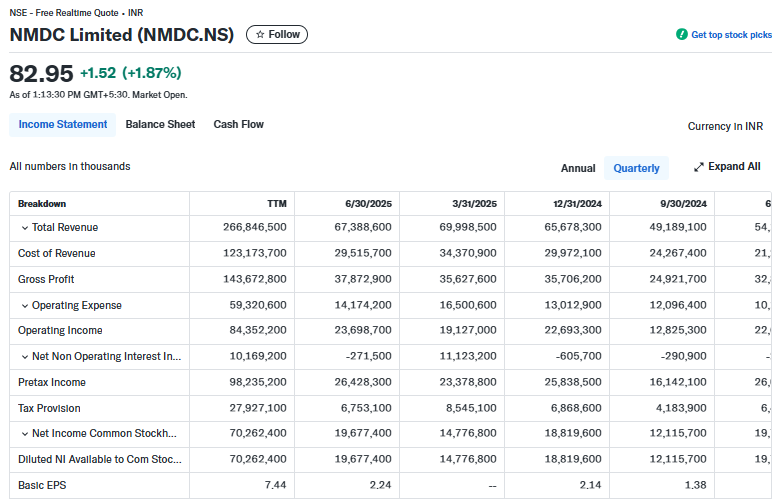Expand Net Non Operating Interest row chevron
This screenshot has height=499, width=778.
click(x=25, y=357)
